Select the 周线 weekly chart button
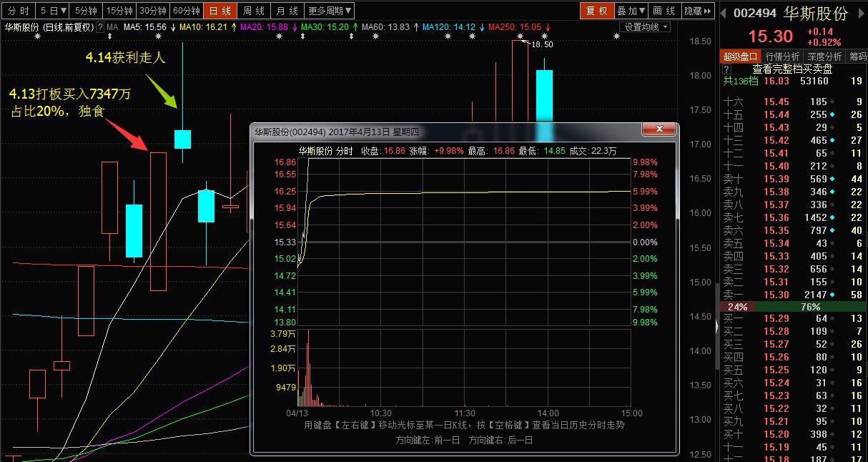Screen dimensions: 868x462 coord(254,11)
